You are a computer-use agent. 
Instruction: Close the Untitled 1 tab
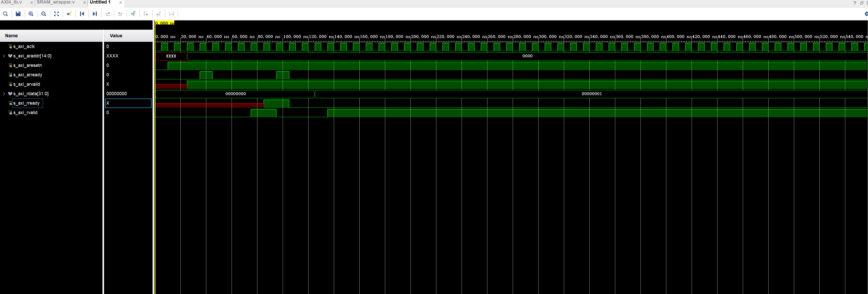click(x=121, y=3)
